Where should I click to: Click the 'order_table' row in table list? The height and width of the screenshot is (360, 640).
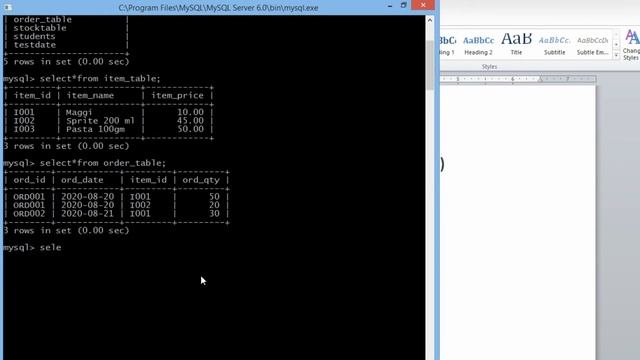coord(42,19)
